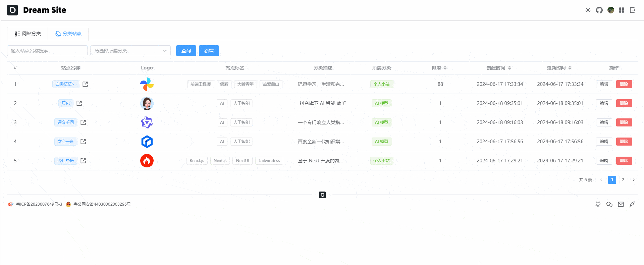Click the colorful pinwheel logo in row 1

coord(147,84)
